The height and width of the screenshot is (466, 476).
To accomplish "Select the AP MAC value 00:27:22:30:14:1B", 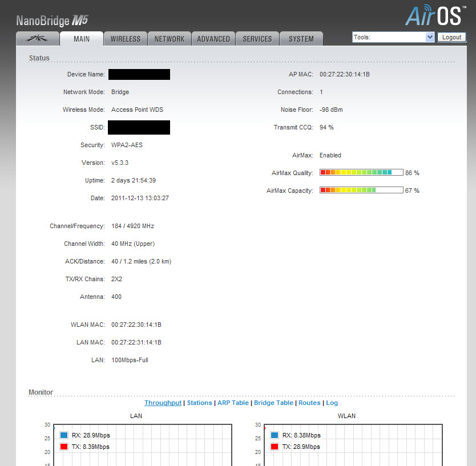I will pyautogui.click(x=345, y=74).
